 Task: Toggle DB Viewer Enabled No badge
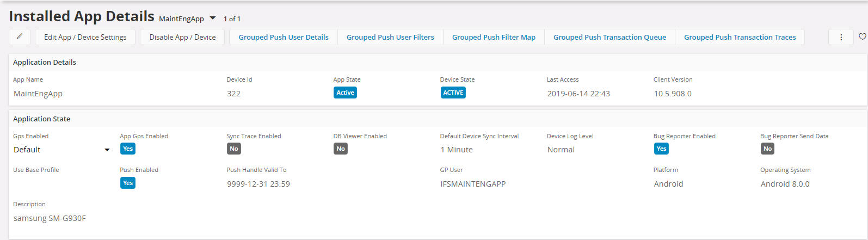pos(341,149)
